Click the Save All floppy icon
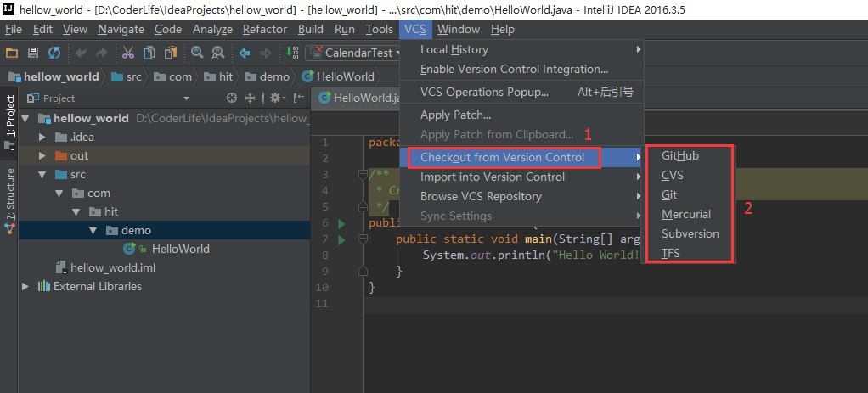Image resolution: width=868 pixels, height=393 pixels. click(x=32, y=53)
